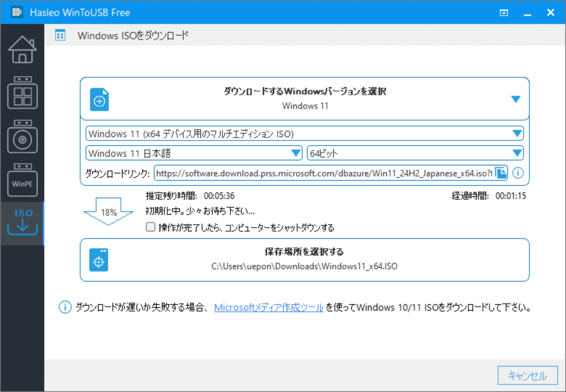This screenshot has width=566, height=392.
Task: Open the Windows installation USB section
Action: click(22, 93)
